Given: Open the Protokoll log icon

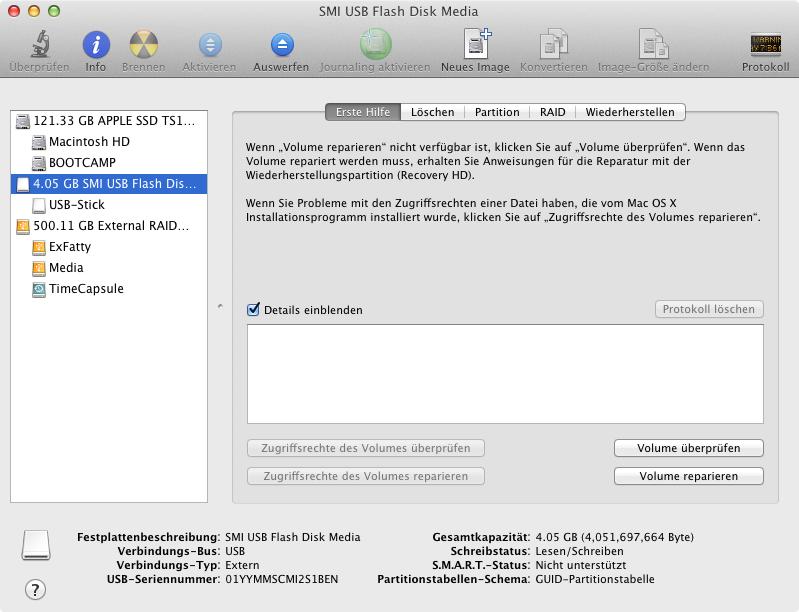Looking at the screenshot, I should tap(765, 44).
